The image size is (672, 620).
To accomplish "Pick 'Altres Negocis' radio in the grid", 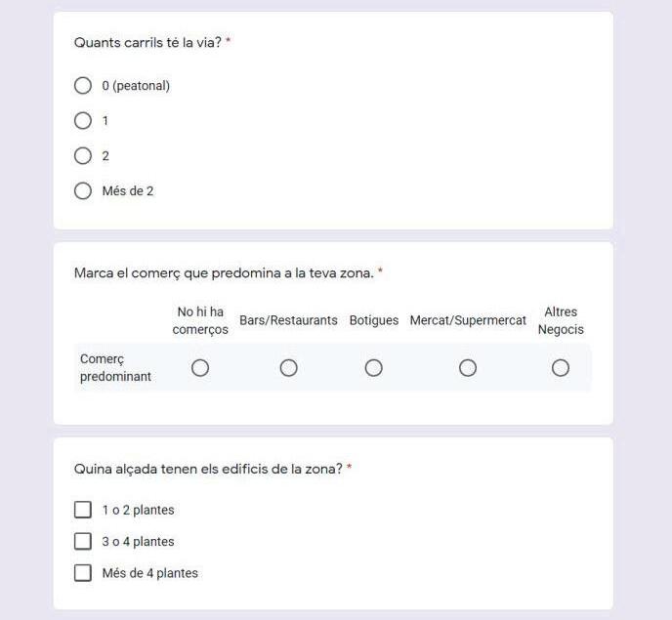I will coord(561,368).
